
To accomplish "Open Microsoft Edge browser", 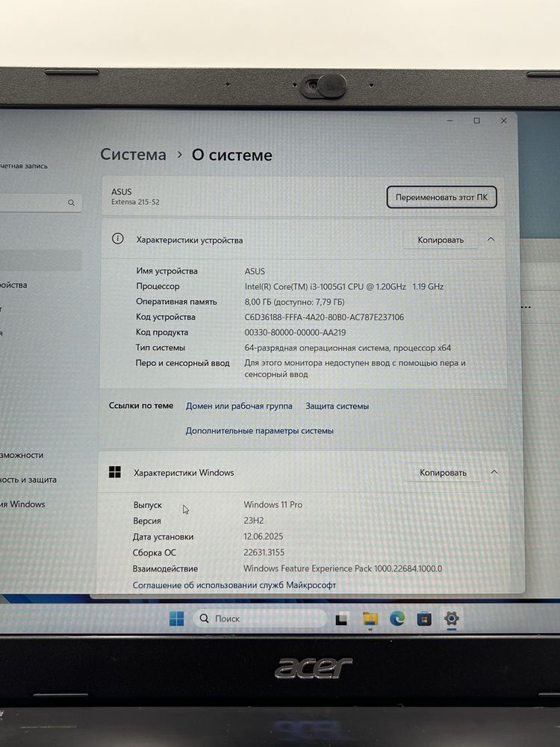I will pyautogui.click(x=397, y=619).
